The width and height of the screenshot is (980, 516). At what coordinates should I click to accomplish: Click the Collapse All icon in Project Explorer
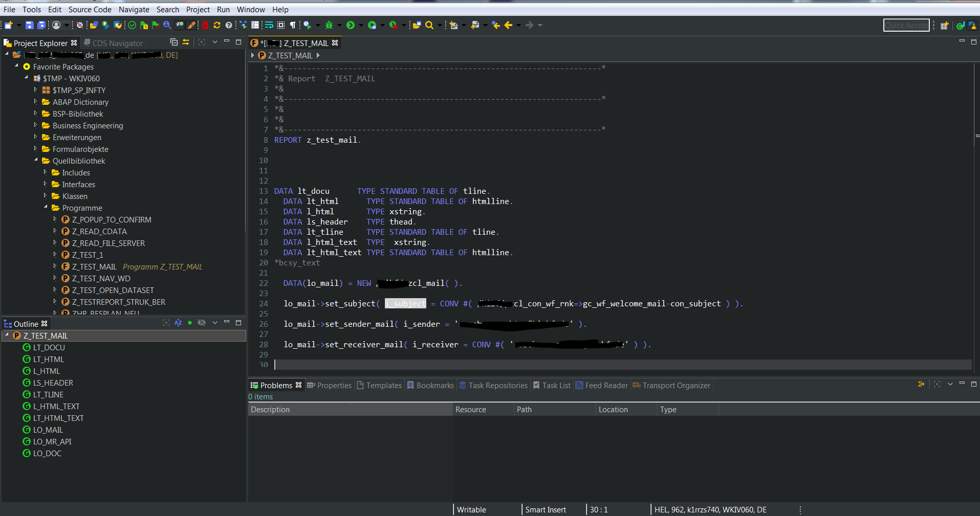pos(174,42)
